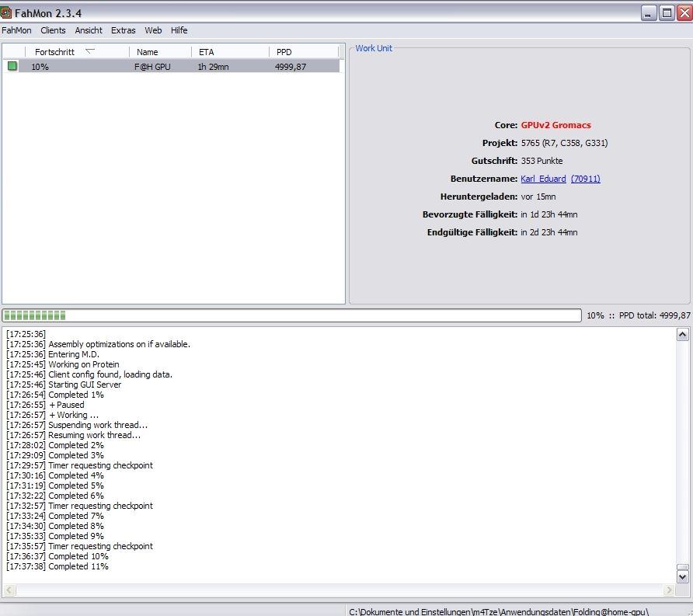Click the log horizontal scrollbar left arrow

pos(10,590)
